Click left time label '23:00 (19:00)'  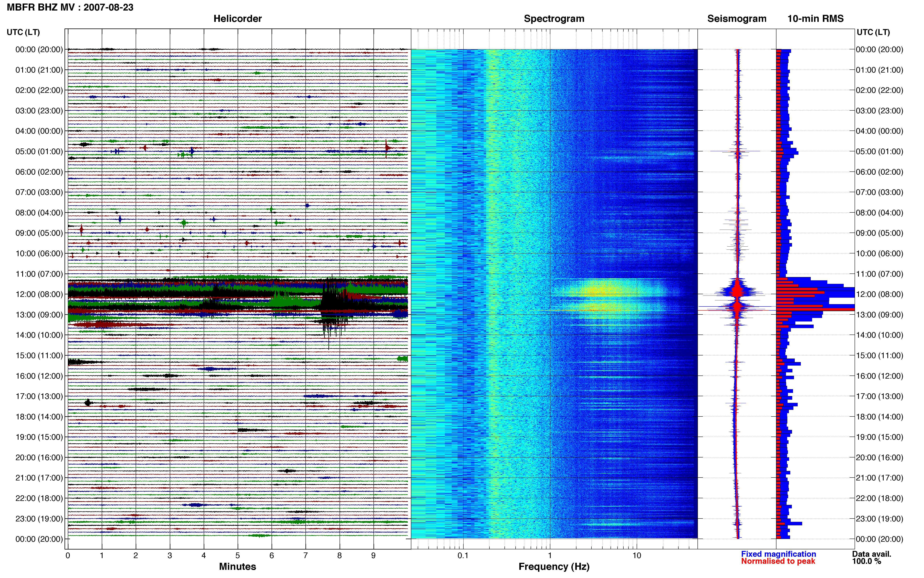pyautogui.click(x=39, y=519)
